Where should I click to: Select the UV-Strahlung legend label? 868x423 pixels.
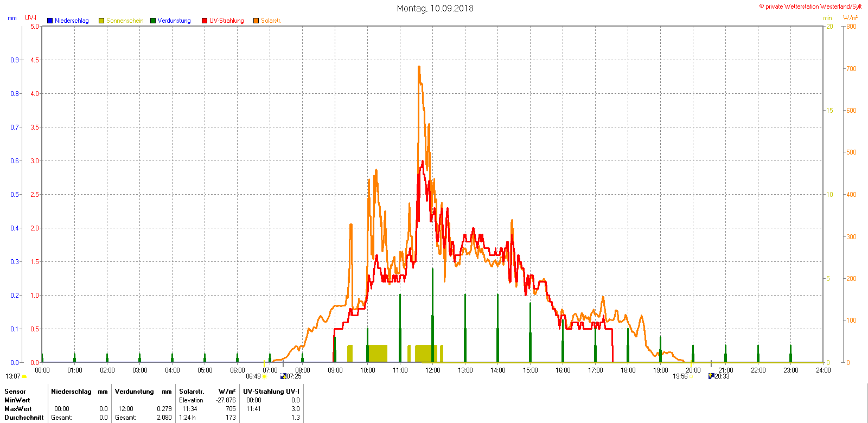click(x=227, y=21)
